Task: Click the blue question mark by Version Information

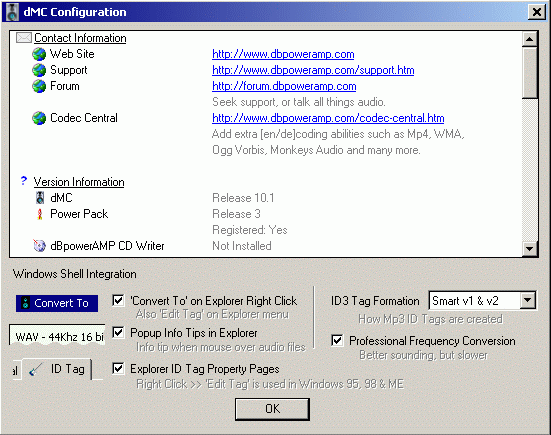Action: pyautogui.click(x=24, y=181)
